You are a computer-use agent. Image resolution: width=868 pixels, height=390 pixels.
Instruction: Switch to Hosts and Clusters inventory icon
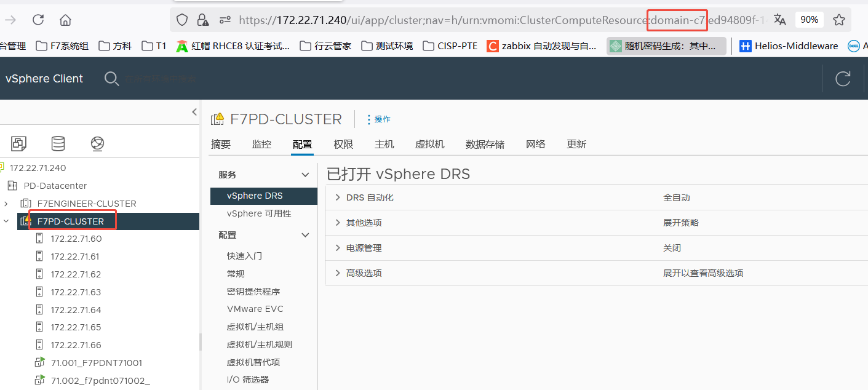coord(18,143)
